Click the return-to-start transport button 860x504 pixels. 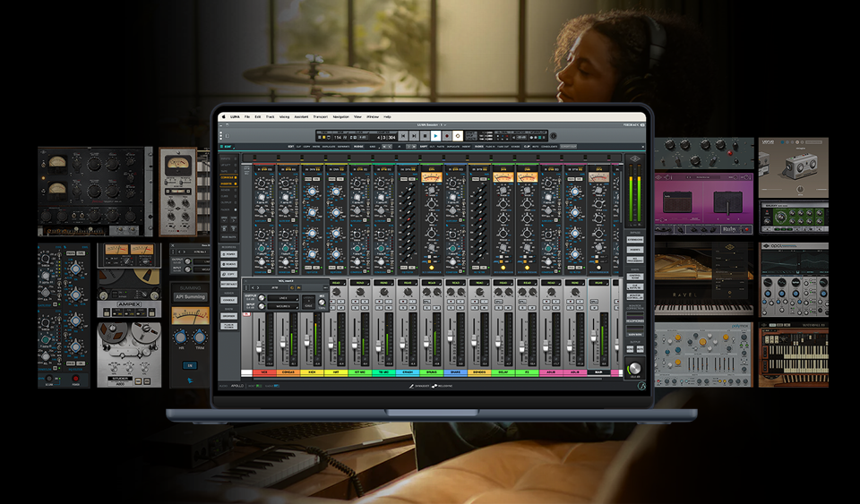pyautogui.click(x=403, y=136)
